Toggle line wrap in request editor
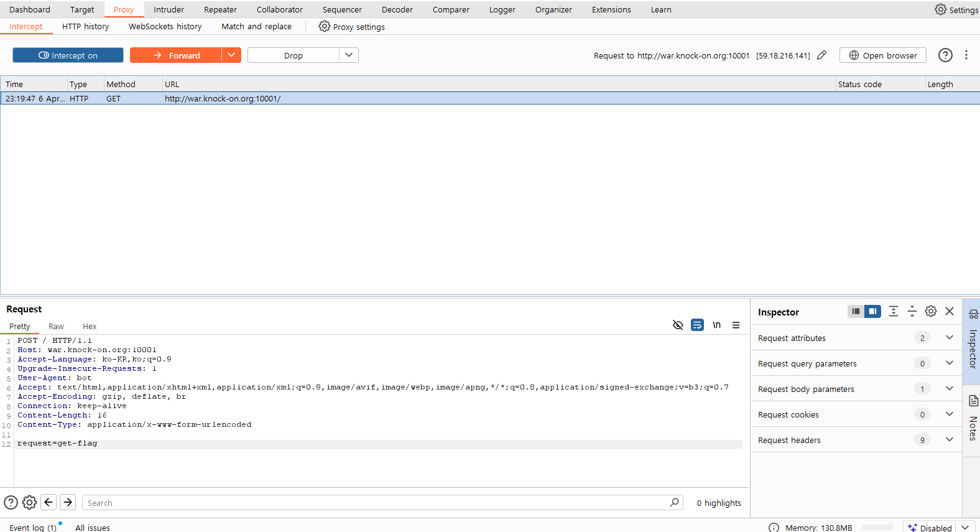 point(697,325)
